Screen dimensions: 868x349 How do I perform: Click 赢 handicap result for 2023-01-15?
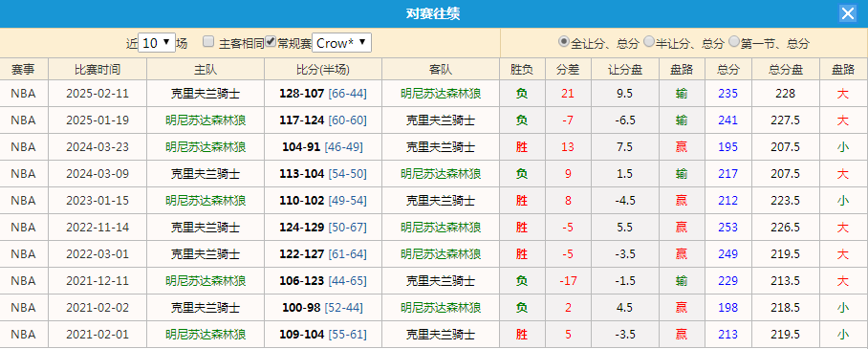(682, 201)
